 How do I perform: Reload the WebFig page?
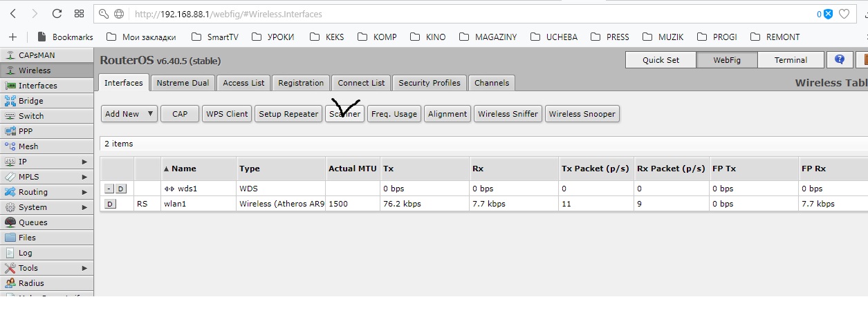click(x=57, y=13)
